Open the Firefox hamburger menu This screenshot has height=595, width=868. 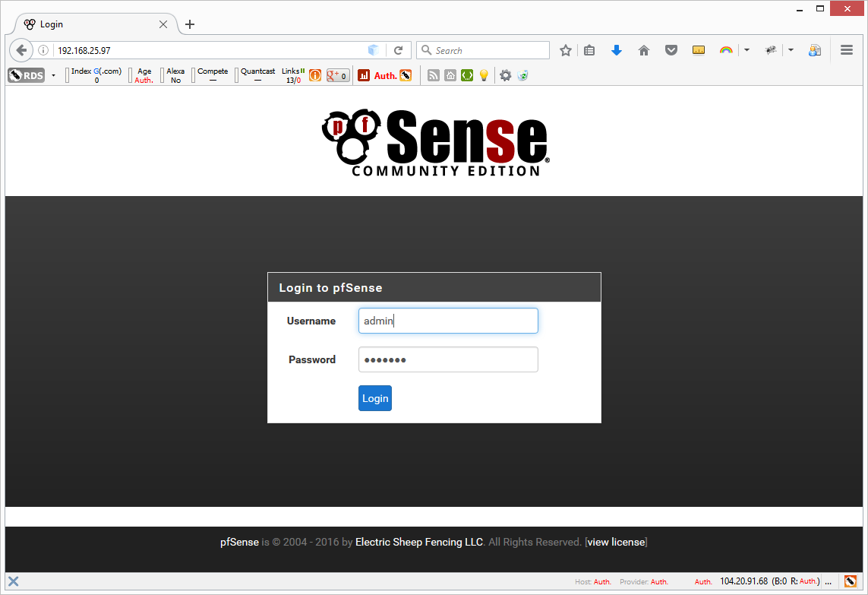click(847, 50)
